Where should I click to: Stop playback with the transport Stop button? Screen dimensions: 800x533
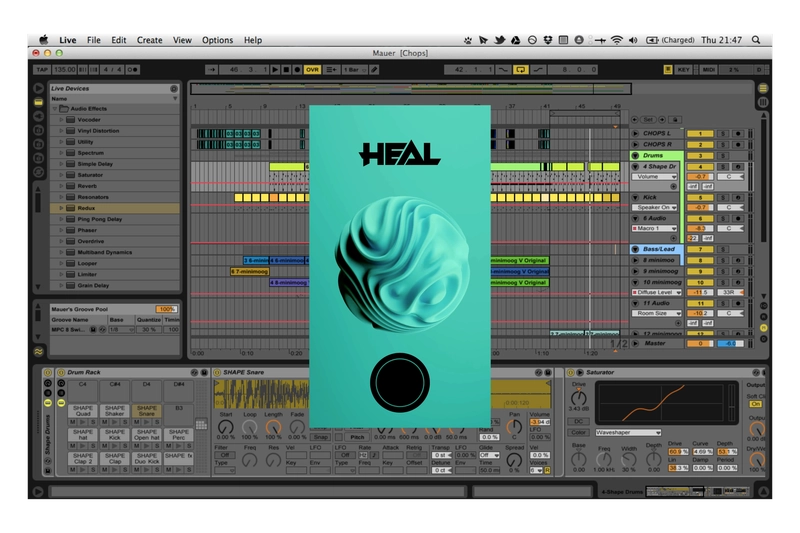click(286, 69)
